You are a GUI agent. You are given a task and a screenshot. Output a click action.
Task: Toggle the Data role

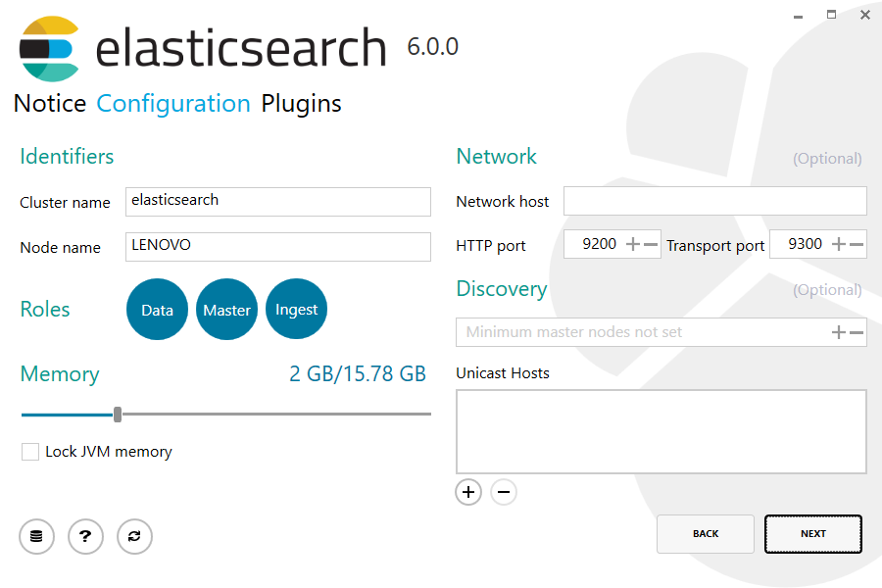(x=157, y=310)
